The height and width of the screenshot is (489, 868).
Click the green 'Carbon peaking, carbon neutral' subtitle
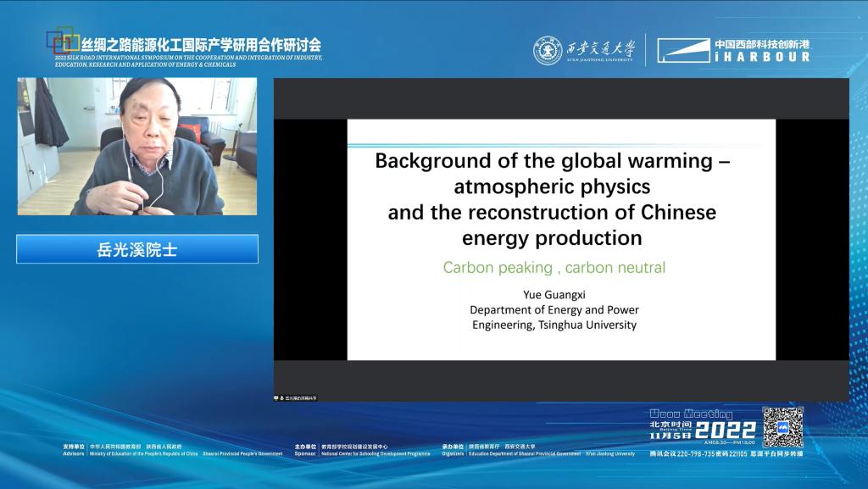coord(554,268)
